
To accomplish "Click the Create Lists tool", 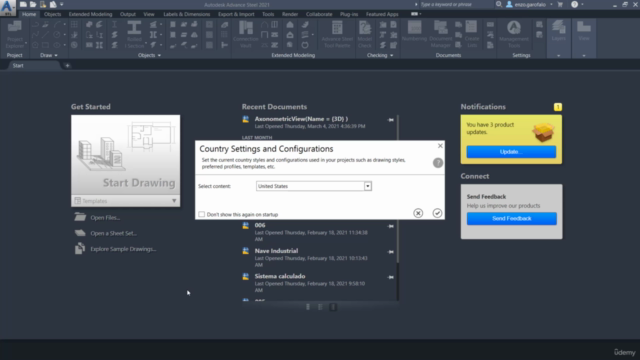I will point(472,35).
